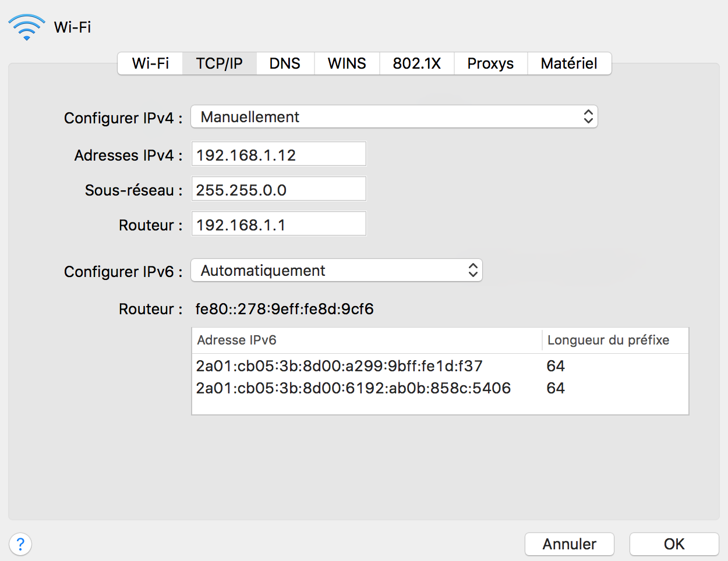
Task: Click the Sous-réseau label
Action: pyautogui.click(x=133, y=190)
